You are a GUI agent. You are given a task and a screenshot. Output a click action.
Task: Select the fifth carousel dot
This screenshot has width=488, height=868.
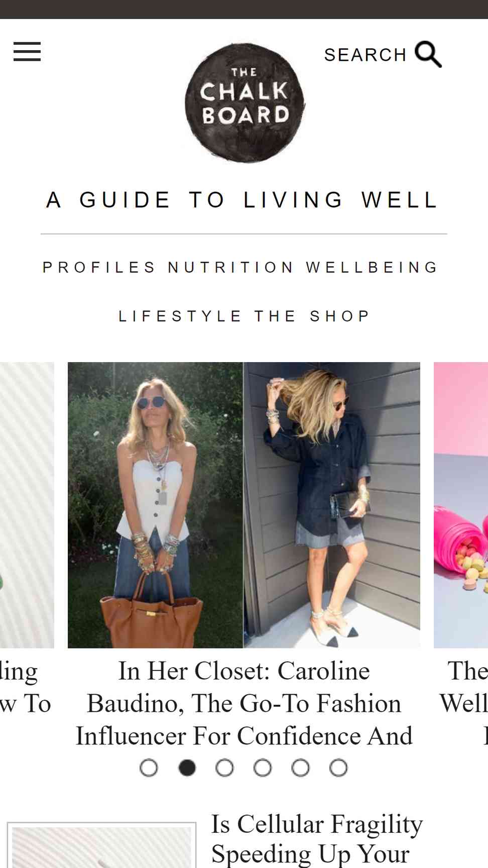click(x=300, y=768)
